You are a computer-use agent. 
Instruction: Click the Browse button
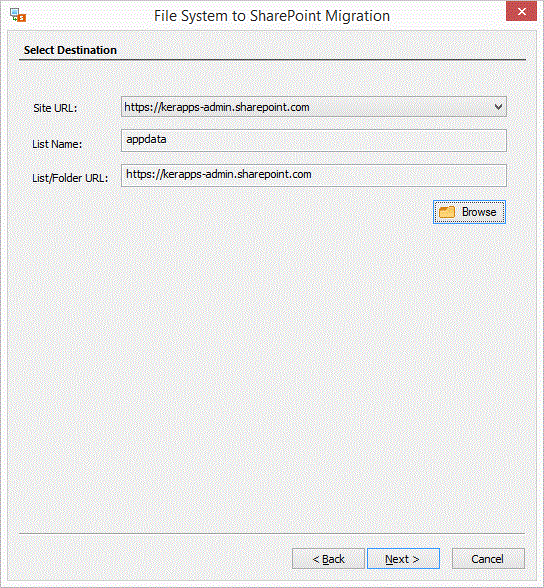point(469,212)
